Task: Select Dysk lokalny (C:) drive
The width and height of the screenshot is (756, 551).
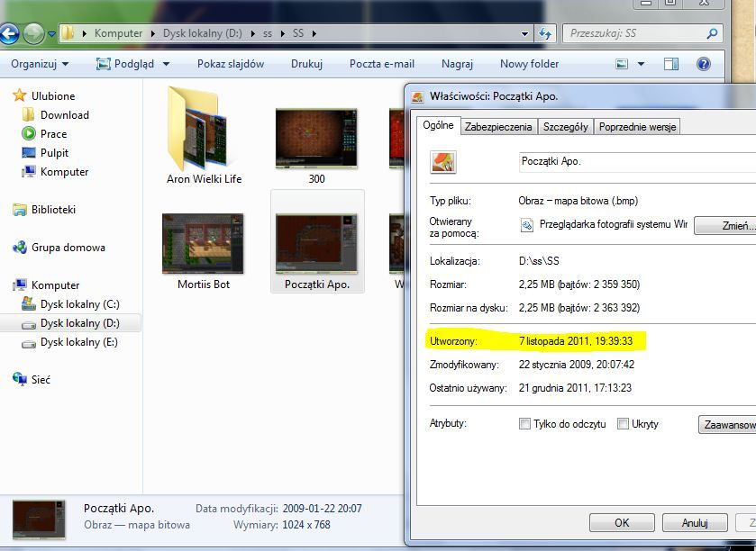Action: point(79,304)
